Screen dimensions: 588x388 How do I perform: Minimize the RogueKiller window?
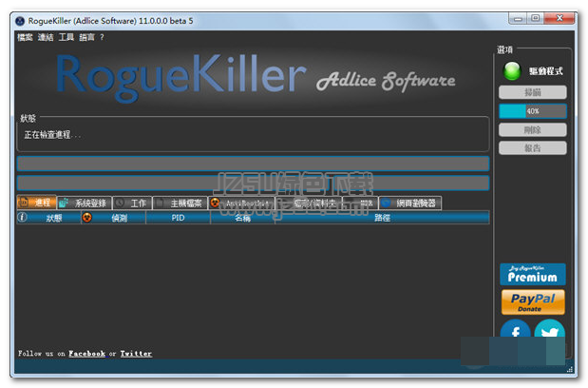(518, 18)
